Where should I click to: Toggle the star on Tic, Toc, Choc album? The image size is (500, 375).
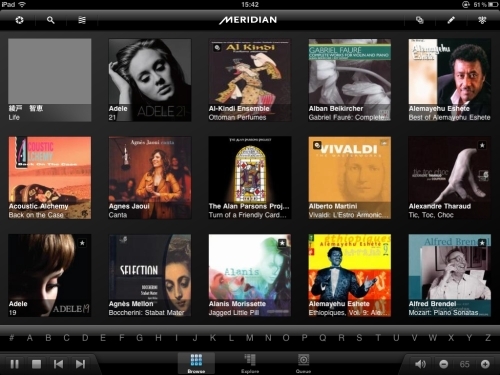[482, 145]
